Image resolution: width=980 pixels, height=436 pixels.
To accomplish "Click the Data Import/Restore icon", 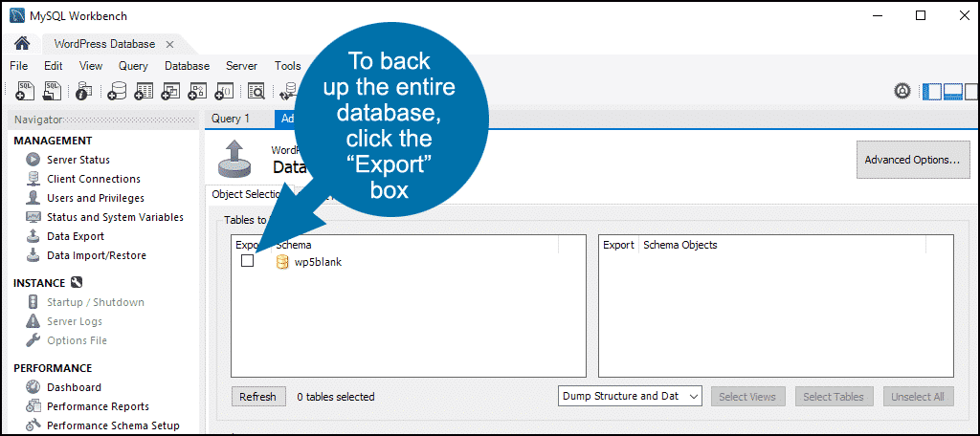I will click(33, 255).
